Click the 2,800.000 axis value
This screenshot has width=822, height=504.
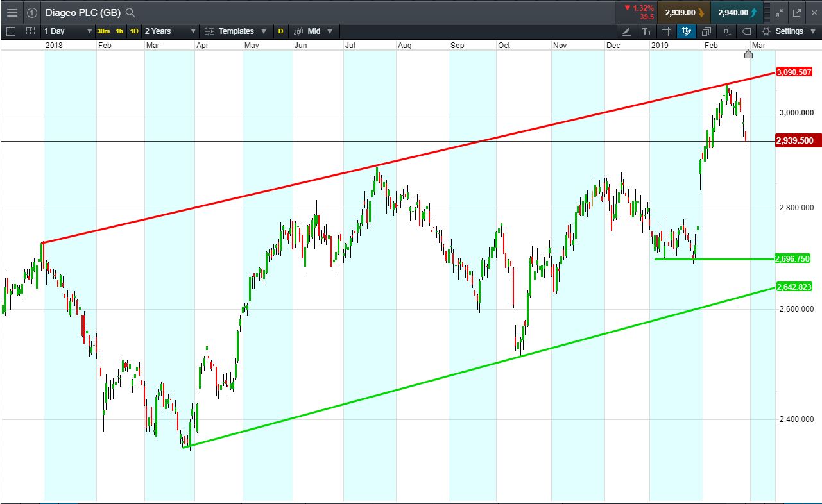[x=796, y=208]
